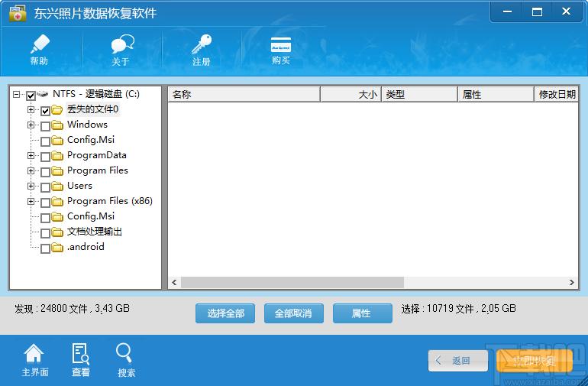Image resolution: width=588 pixels, height=386 pixels.
Task: Select the second Config.Msi tree label
Action: (x=91, y=216)
